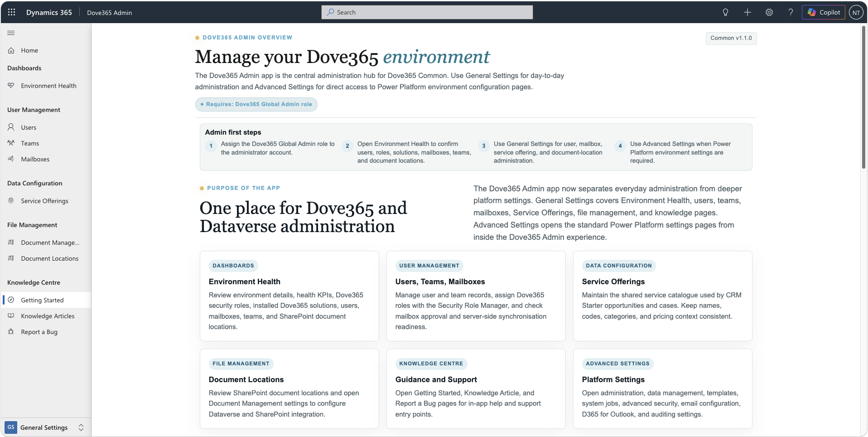This screenshot has width=868, height=437.
Task: Click the Document Management icon
Action: tap(11, 243)
